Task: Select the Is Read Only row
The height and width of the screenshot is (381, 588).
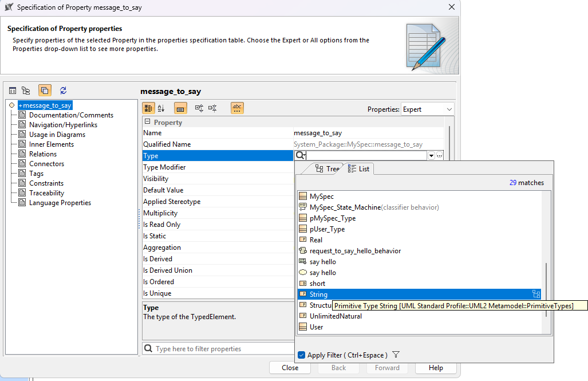Action: pos(218,225)
